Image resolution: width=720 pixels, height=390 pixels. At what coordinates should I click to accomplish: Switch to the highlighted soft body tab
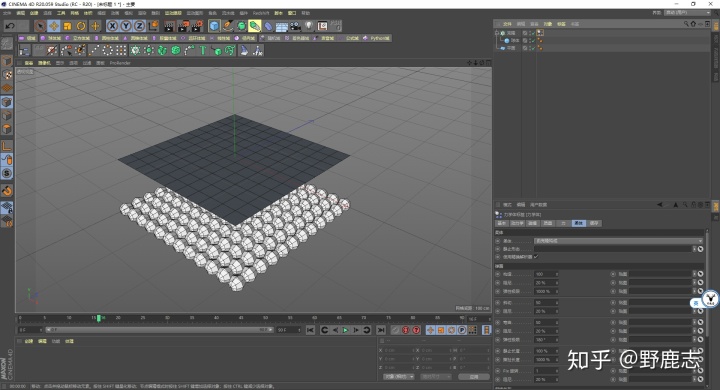pos(579,223)
